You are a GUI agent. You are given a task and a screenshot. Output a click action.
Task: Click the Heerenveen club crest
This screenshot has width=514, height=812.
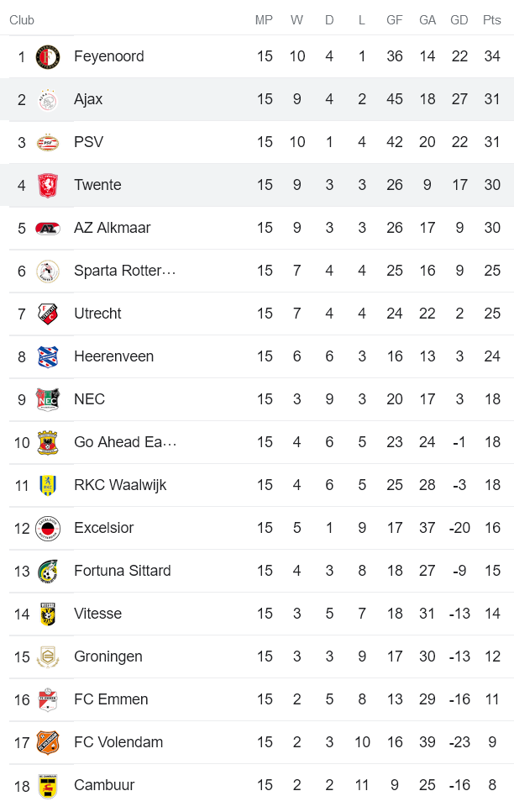[x=48, y=357]
